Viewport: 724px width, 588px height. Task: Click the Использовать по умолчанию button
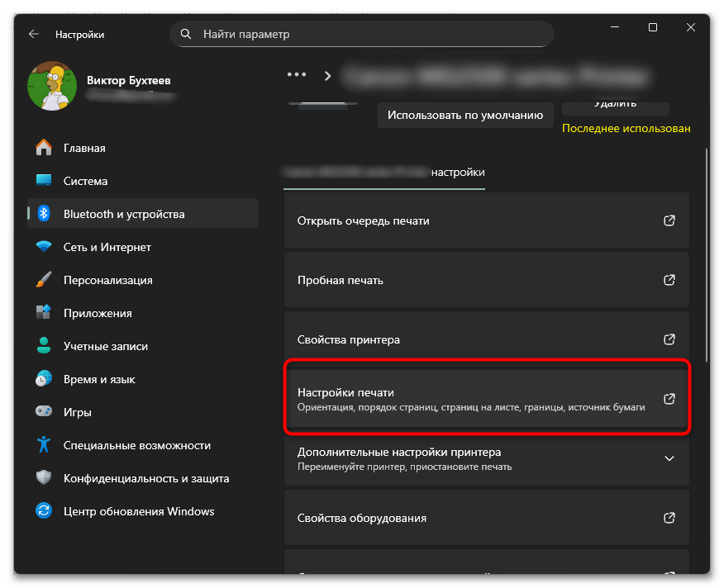coord(464,115)
